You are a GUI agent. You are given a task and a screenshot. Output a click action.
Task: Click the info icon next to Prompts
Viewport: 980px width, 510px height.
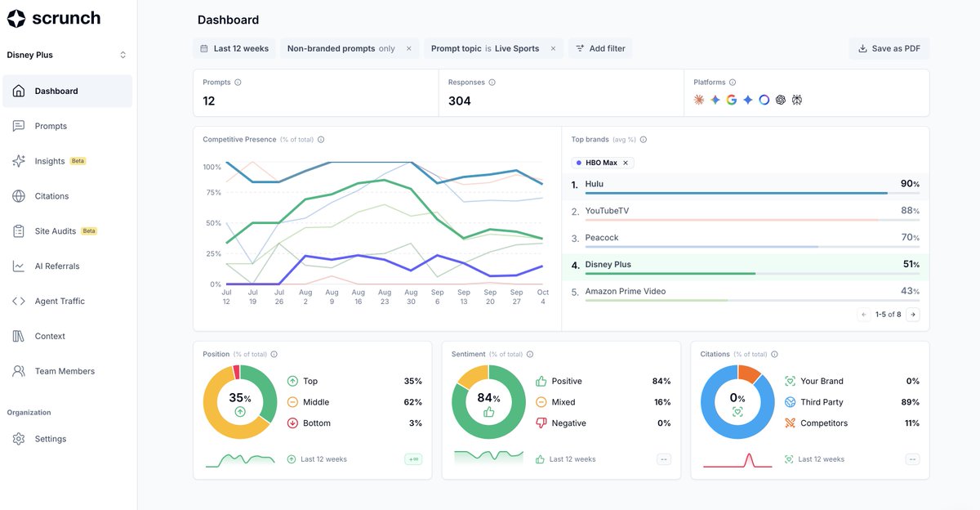[238, 83]
